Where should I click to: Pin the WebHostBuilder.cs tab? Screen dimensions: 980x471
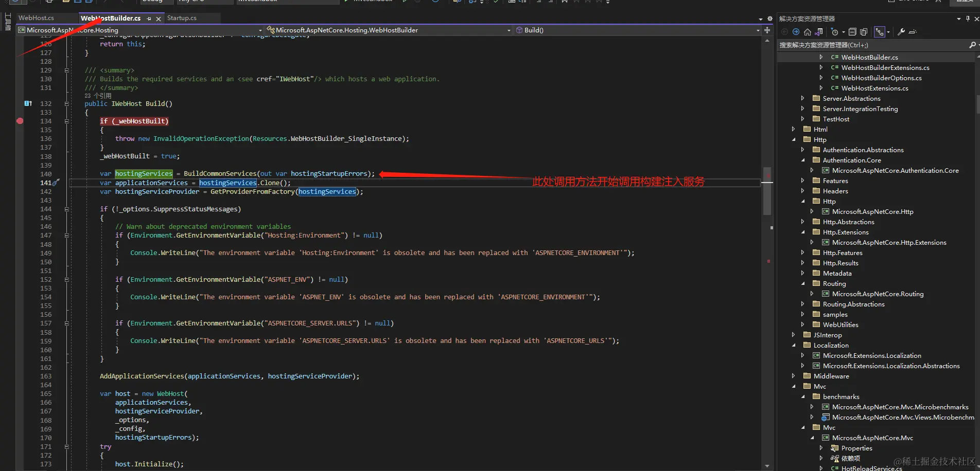click(149, 19)
